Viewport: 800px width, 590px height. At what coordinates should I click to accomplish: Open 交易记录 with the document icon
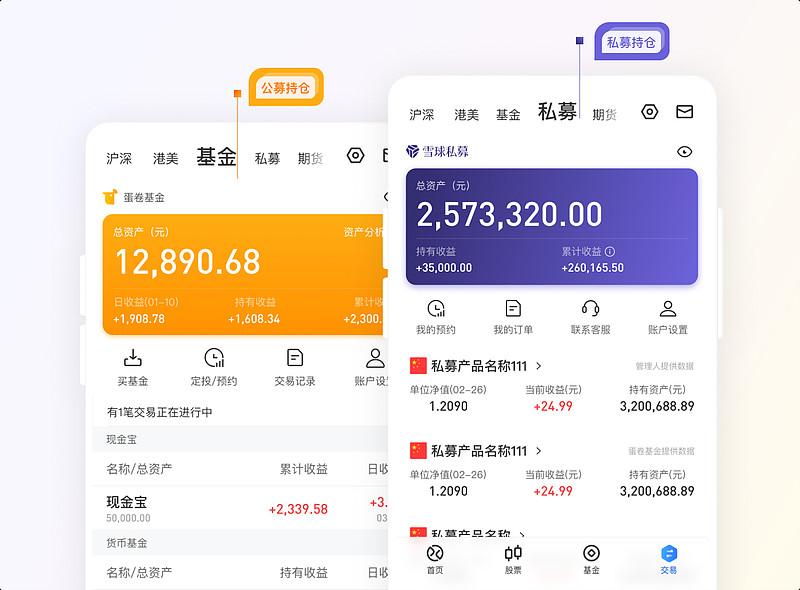point(294,356)
